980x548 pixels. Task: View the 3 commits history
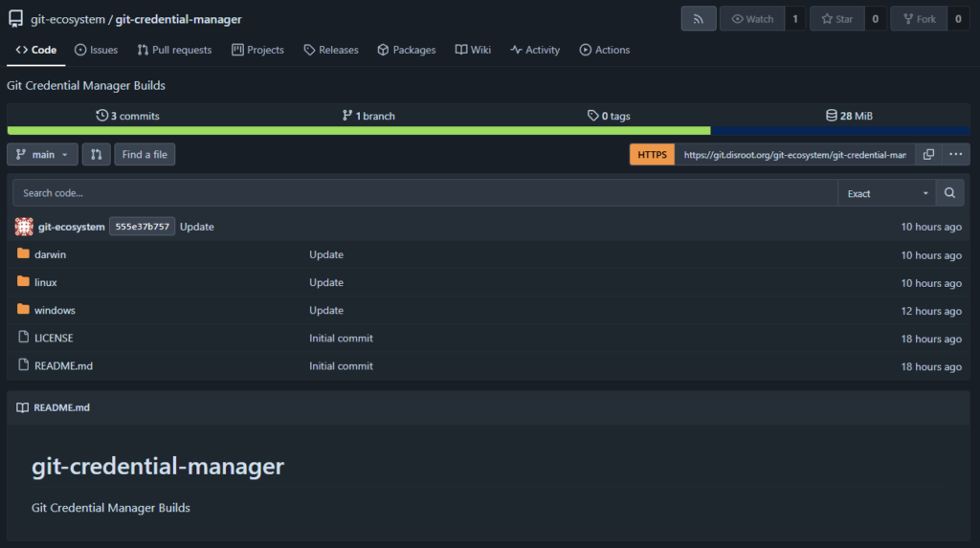pyautogui.click(x=127, y=116)
